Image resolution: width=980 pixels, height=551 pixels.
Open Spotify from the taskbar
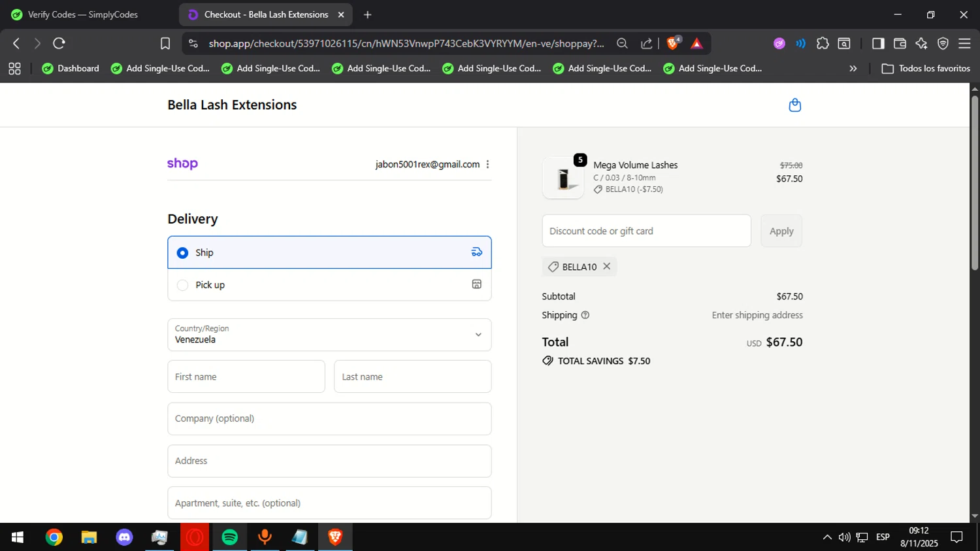pos(230,537)
